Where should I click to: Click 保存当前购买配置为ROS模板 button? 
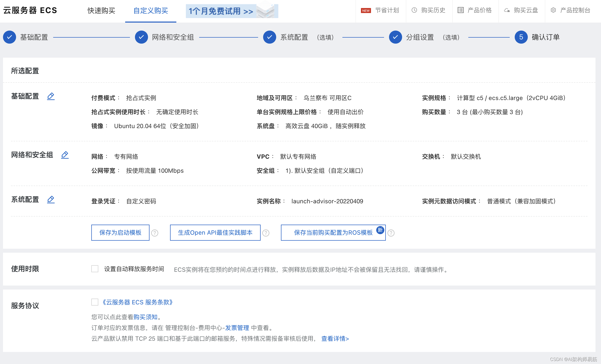coord(333,233)
